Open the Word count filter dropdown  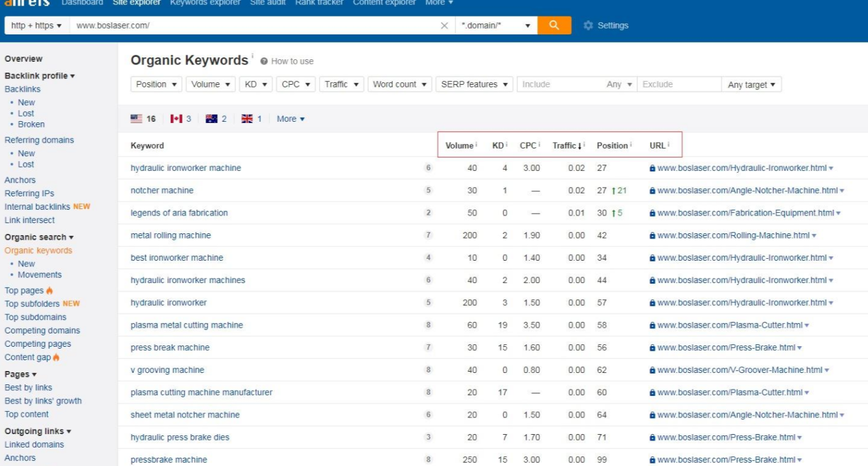coord(400,84)
